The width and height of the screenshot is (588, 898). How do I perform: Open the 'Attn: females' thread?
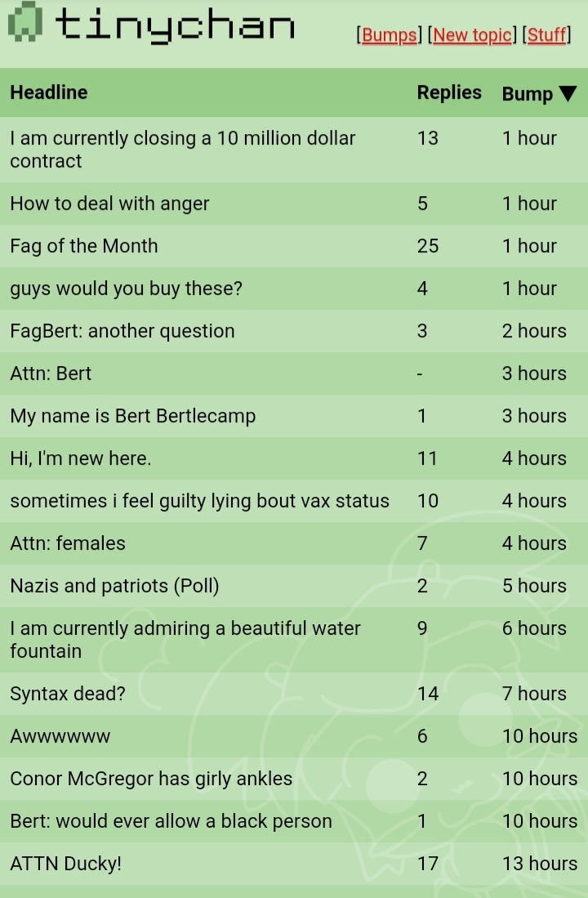(x=68, y=543)
